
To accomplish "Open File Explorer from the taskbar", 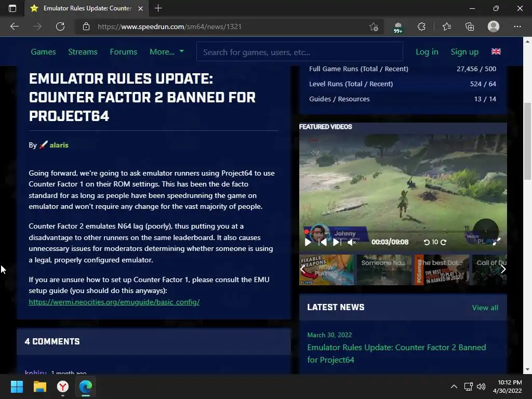I will click(x=39, y=387).
